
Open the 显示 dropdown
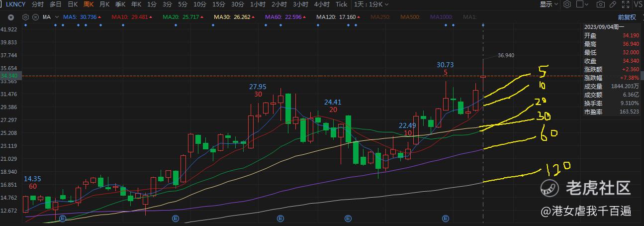tap(549, 4)
